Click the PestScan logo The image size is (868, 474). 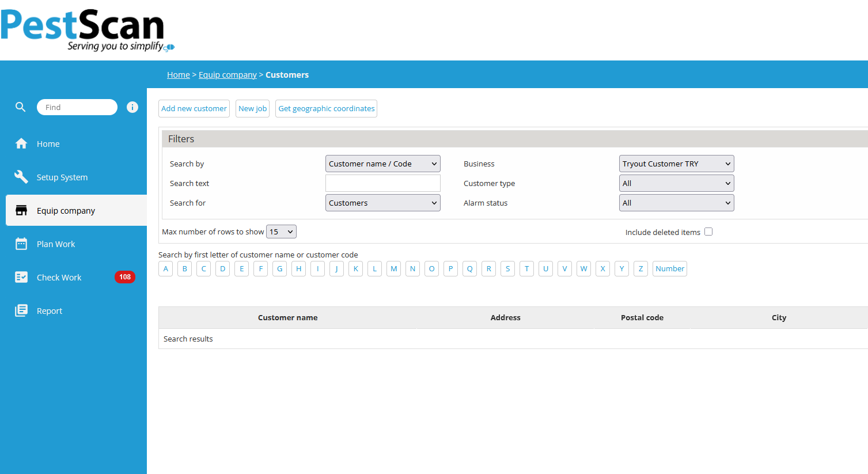(88, 30)
